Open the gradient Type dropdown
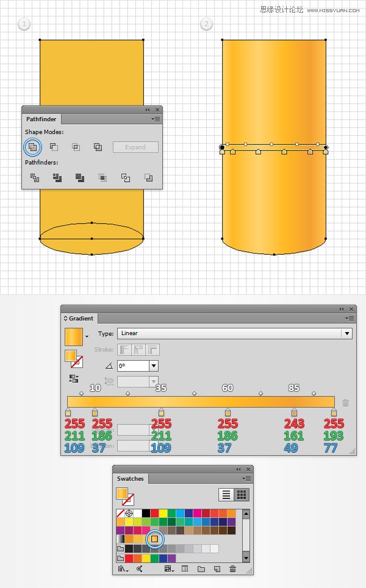Screen dimensions: 366x588 coord(346,333)
